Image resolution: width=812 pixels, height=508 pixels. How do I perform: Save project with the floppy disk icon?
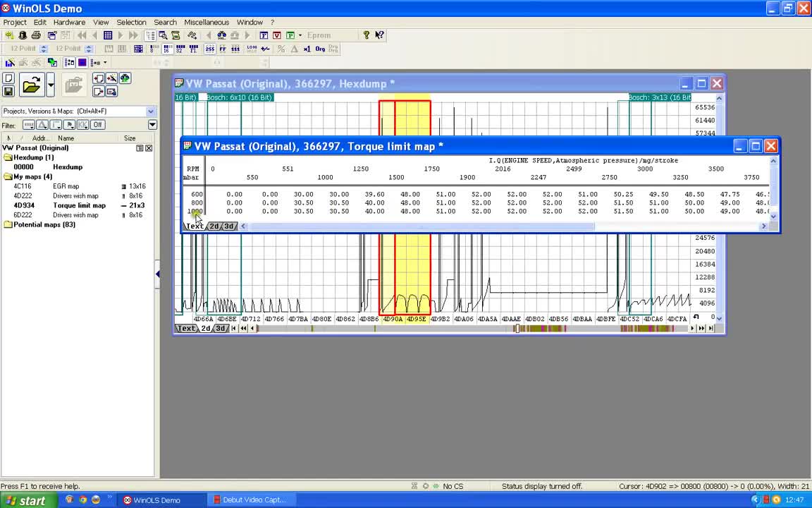(8, 91)
